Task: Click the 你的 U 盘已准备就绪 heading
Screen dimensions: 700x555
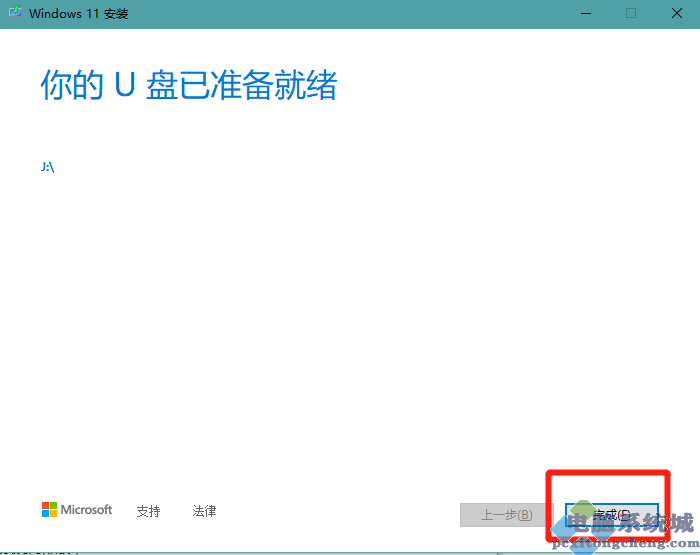Action: [189, 85]
